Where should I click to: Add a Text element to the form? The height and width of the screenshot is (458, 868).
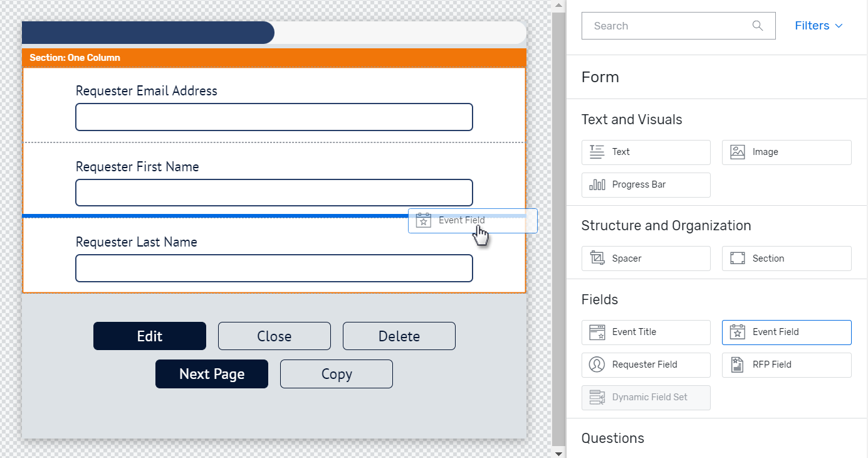pos(646,152)
